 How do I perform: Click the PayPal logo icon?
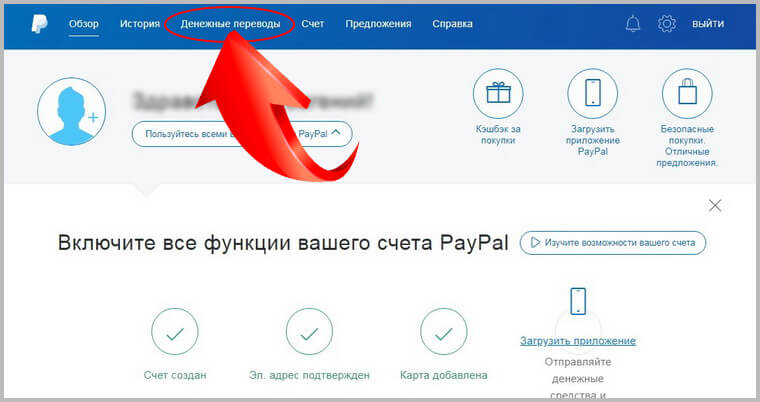pyautogui.click(x=39, y=24)
